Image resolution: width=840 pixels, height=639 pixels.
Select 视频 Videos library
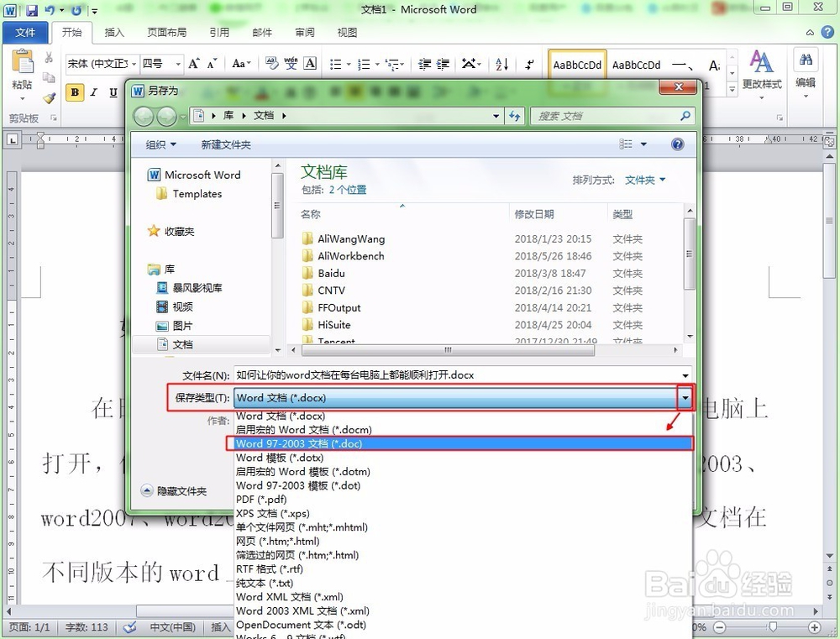182,307
